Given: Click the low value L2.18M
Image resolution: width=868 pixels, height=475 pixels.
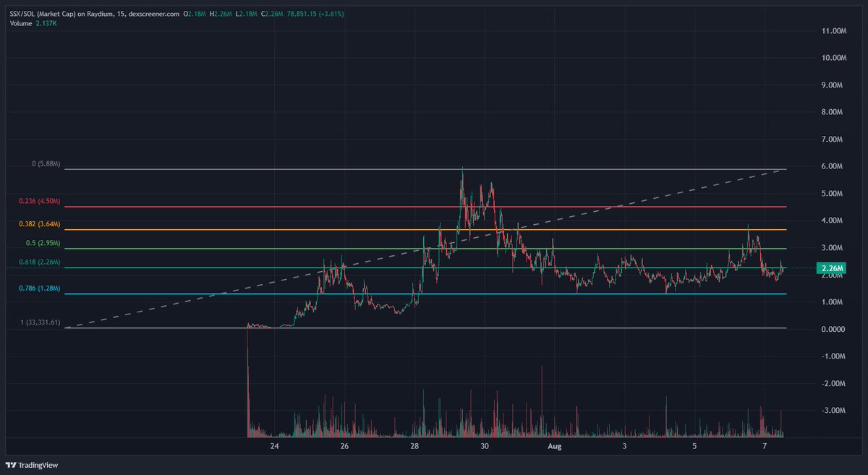Looking at the screenshot, I should click(x=247, y=14).
